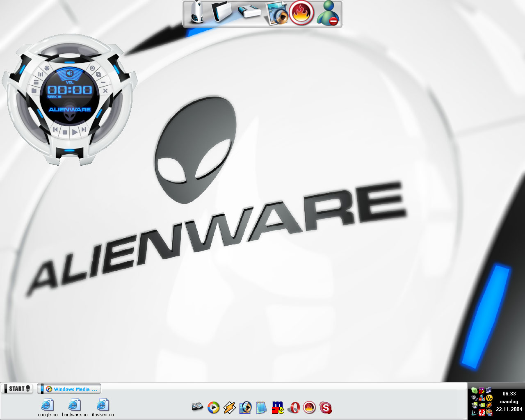This screenshot has height=420, width=525.
Task: Open the START menu button
Action: pos(17,388)
